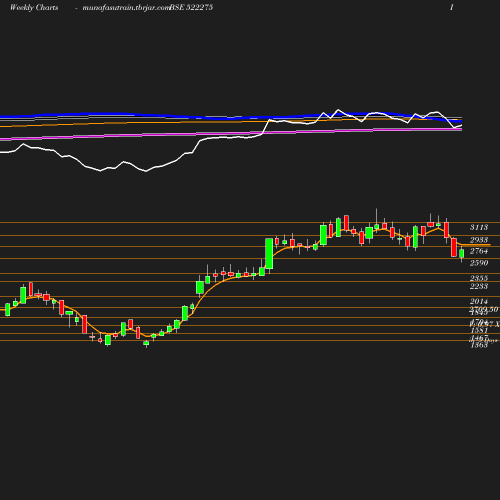The image size is (500, 500).
Task: Click the 2933 price level label
Action: pyautogui.click(x=479, y=240)
